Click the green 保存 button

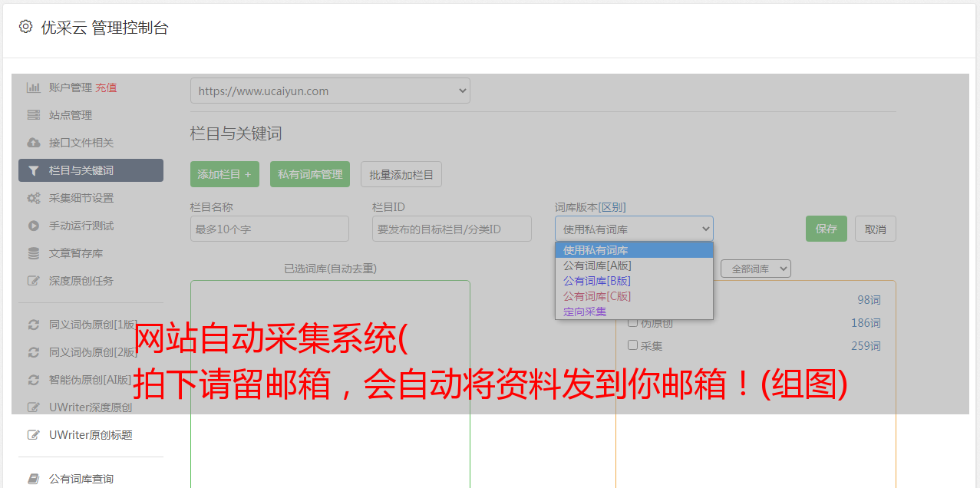[827, 229]
